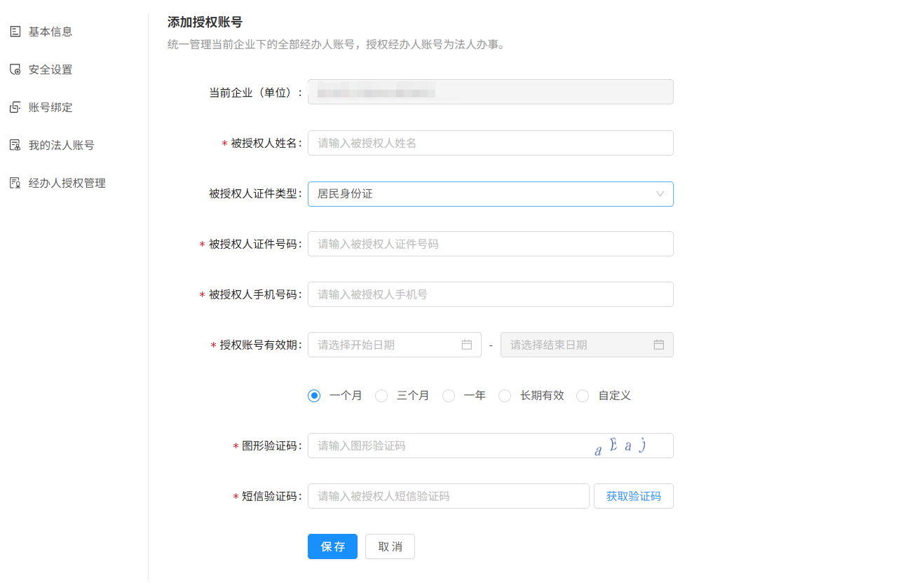Click the 保存 button
The width and height of the screenshot is (924, 585).
point(332,546)
